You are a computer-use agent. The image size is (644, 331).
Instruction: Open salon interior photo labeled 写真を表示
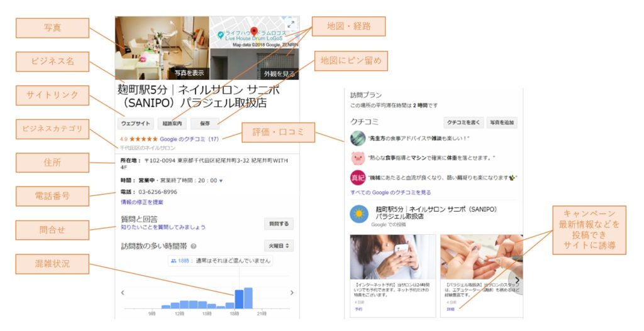pos(162,48)
